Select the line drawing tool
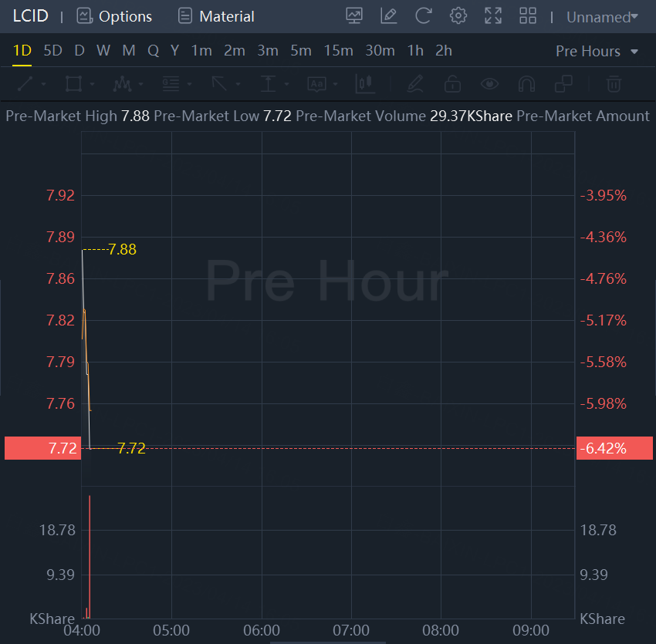This screenshot has height=644, width=656. [x=25, y=83]
